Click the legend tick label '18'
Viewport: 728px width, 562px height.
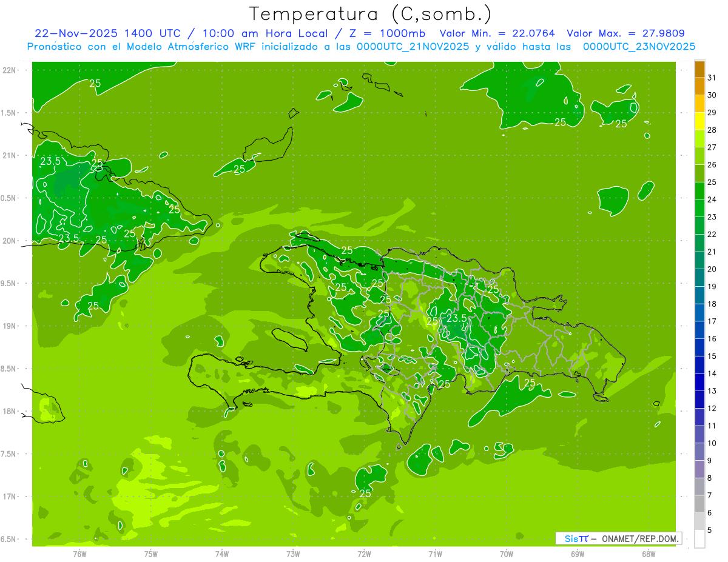(x=712, y=304)
